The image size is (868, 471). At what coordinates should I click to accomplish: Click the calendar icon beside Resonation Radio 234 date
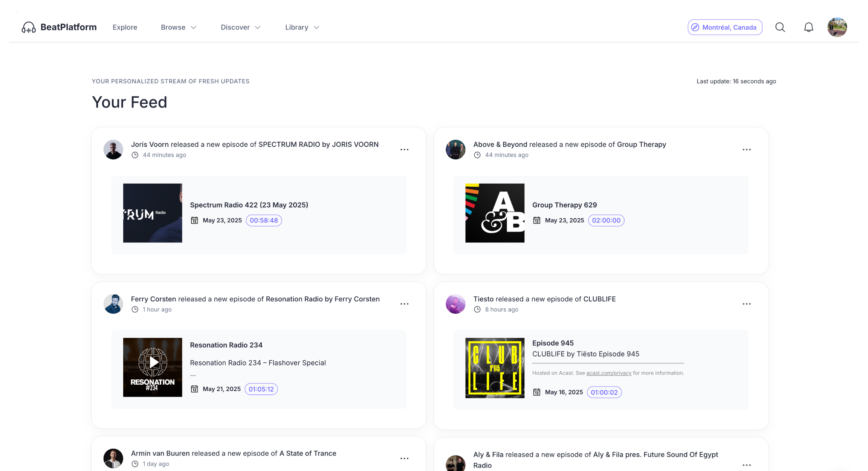[194, 389]
